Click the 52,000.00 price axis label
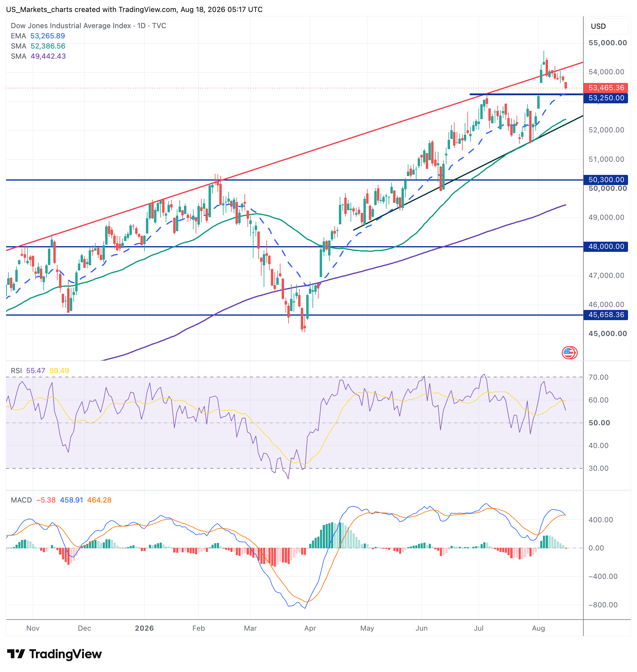Image resolution: width=637 pixels, height=672 pixels. [x=606, y=130]
